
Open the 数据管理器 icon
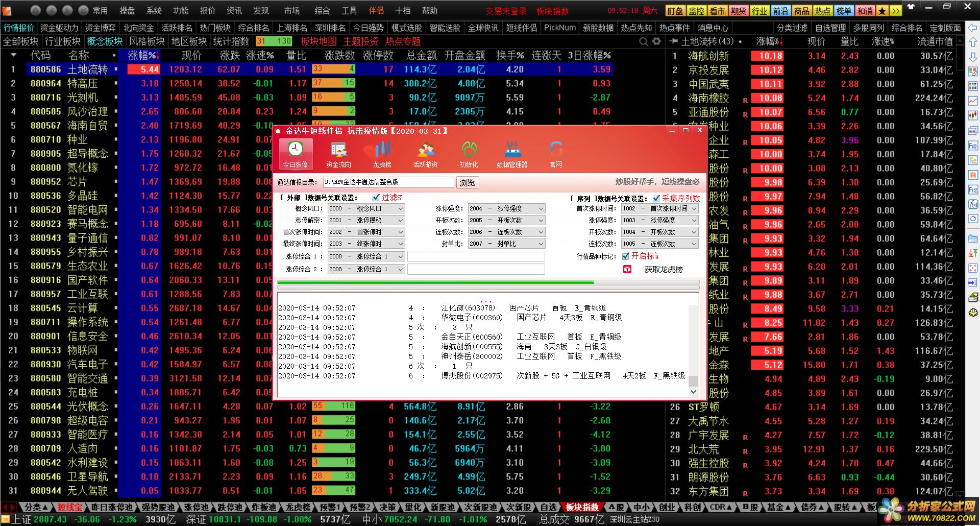[512, 154]
